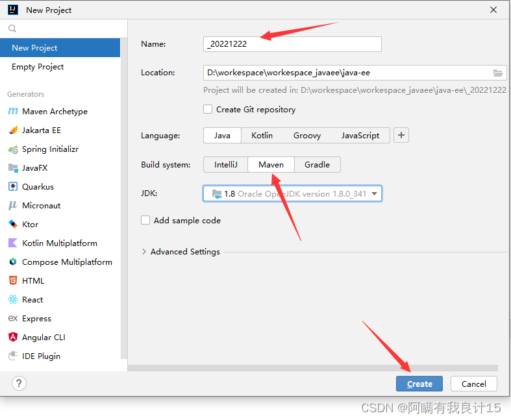Choose JavaScript as the language
This screenshot has height=420, width=511.
(x=360, y=136)
